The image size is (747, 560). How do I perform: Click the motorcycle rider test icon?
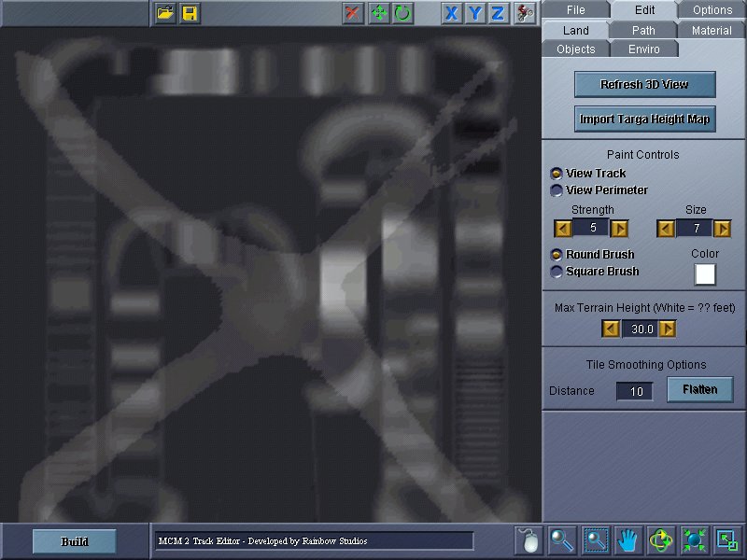coord(525,13)
